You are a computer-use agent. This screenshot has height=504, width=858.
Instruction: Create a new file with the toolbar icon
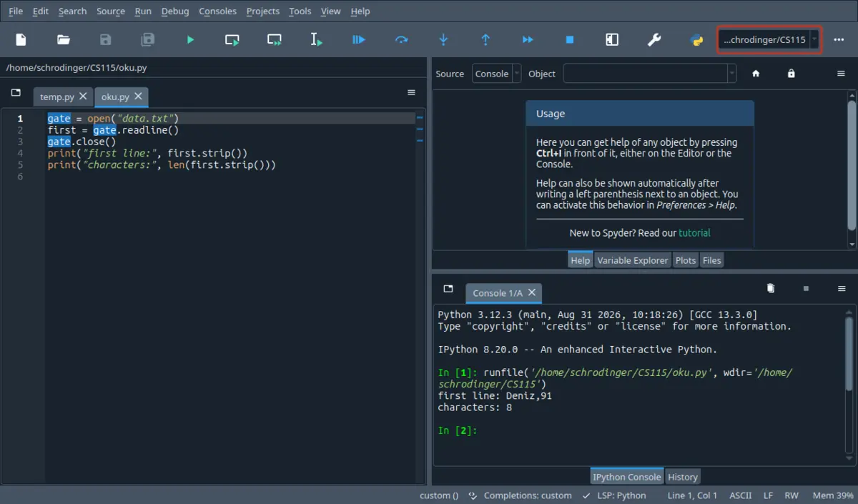coord(21,40)
